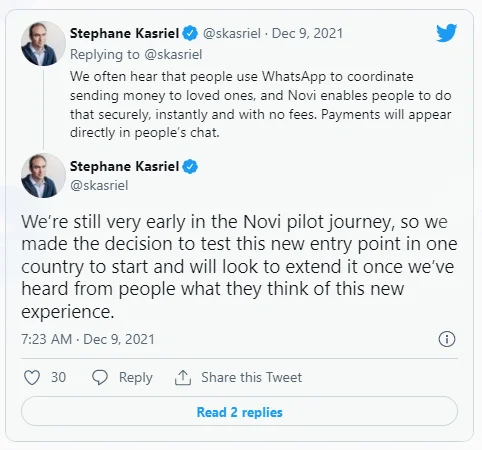Screen dimensions: 482x450
Task: Click Stephane Kasriel name in top tweet
Action: coord(124,33)
